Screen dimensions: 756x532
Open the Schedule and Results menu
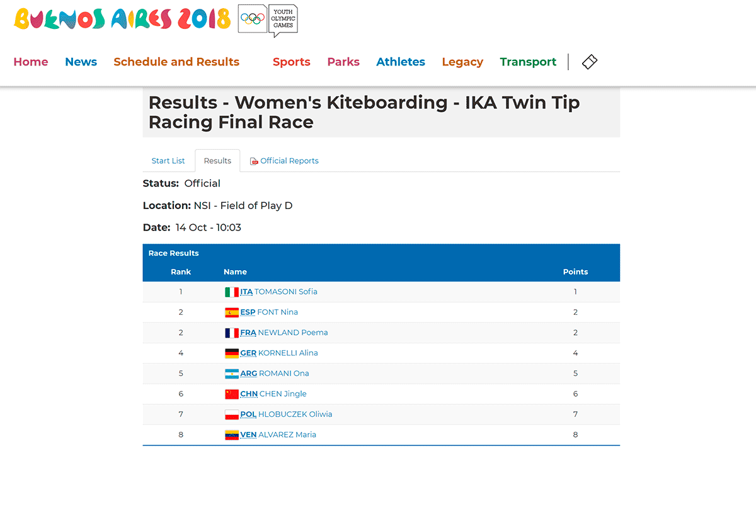(176, 62)
